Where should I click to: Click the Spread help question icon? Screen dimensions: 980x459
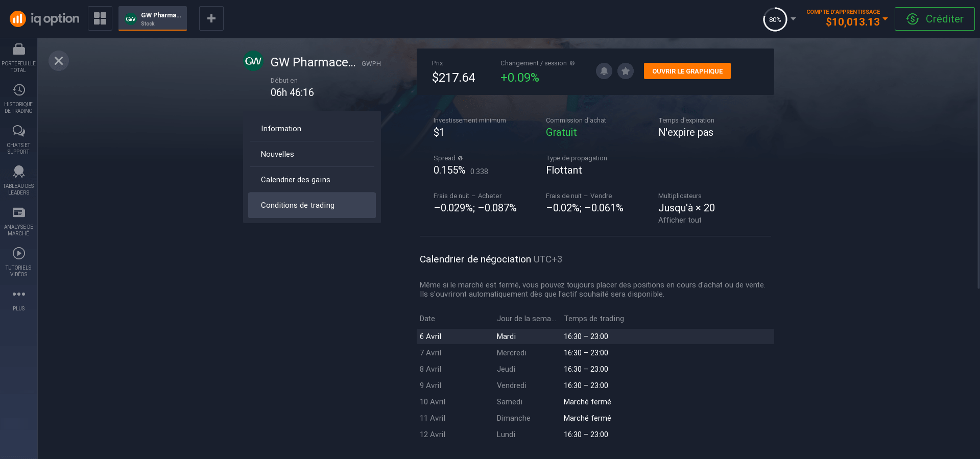pyautogui.click(x=460, y=158)
